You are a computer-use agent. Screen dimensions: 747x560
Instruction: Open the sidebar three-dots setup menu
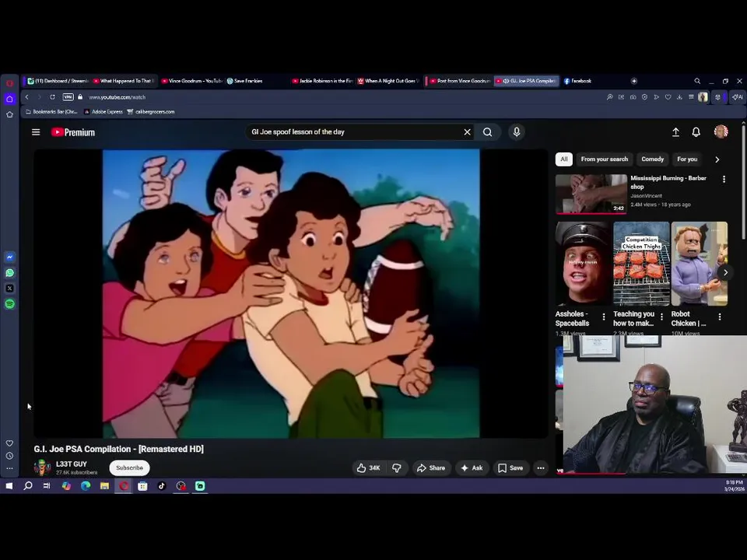tap(9, 468)
